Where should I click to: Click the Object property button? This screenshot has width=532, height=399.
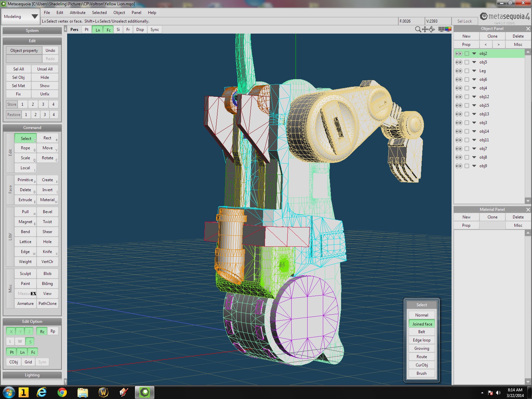click(x=24, y=51)
